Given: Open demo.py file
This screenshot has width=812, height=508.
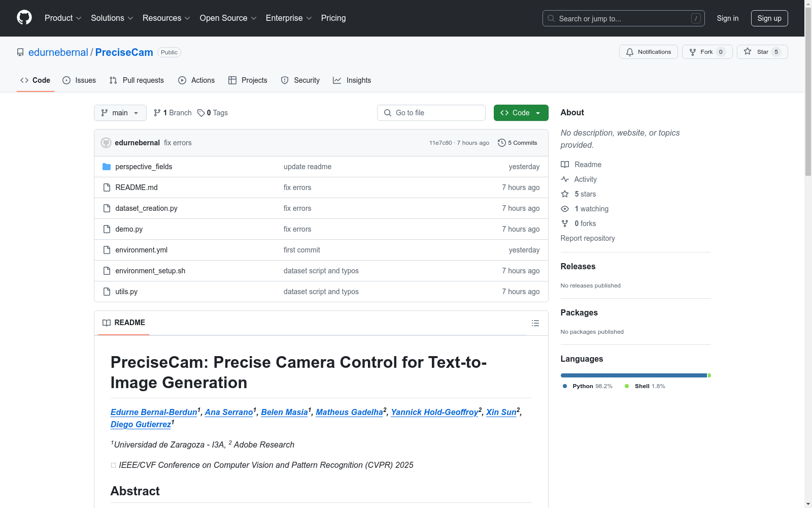Looking at the screenshot, I should [x=129, y=229].
